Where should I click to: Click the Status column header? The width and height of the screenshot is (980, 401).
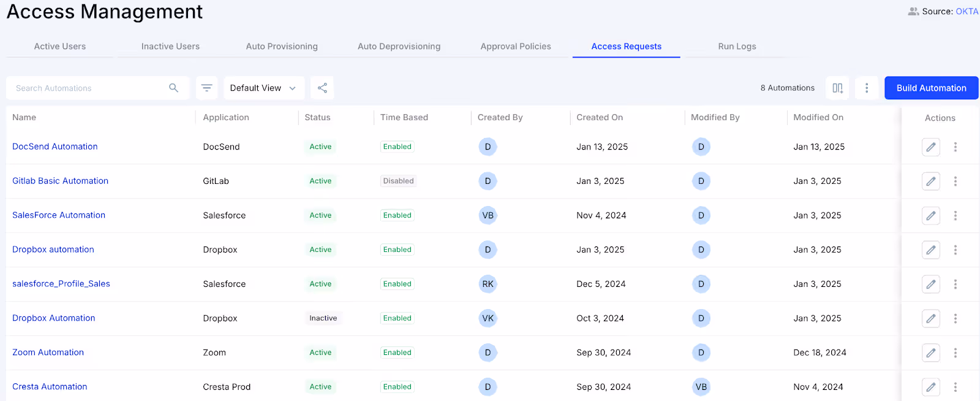317,117
